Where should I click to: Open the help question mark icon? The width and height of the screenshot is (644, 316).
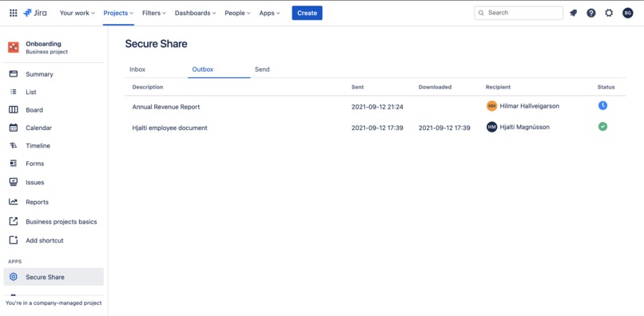(591, 13)
